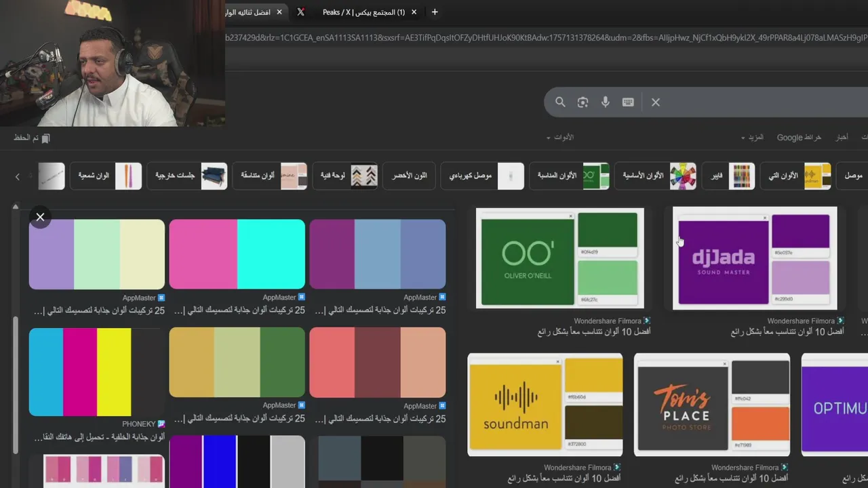Click the soundman yellow #f6b60d swatch
This screenshot has height=488, width=868.
[x=593, y=375]
